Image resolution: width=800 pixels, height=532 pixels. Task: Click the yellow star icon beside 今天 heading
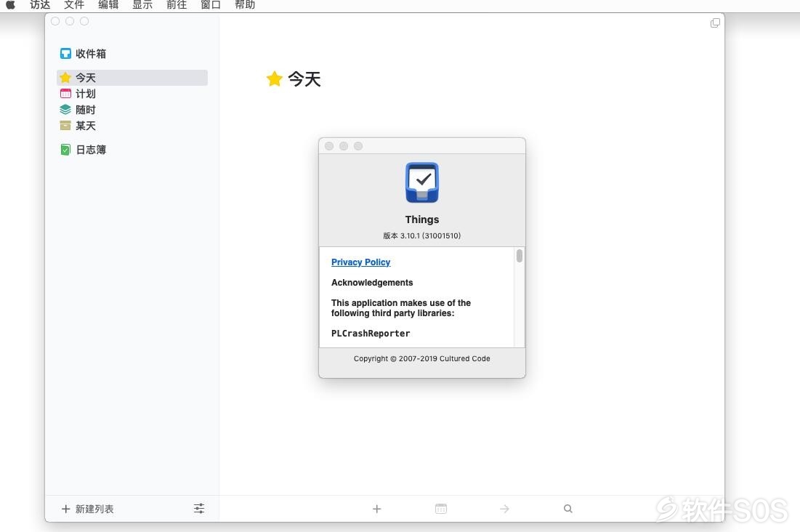pos(274,78)
